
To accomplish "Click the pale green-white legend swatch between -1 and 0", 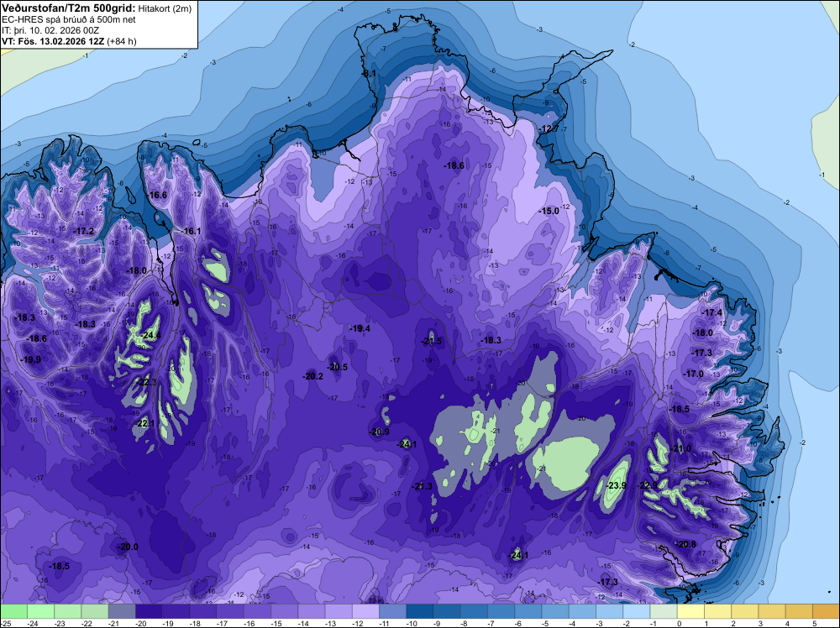I will point(664,611).
